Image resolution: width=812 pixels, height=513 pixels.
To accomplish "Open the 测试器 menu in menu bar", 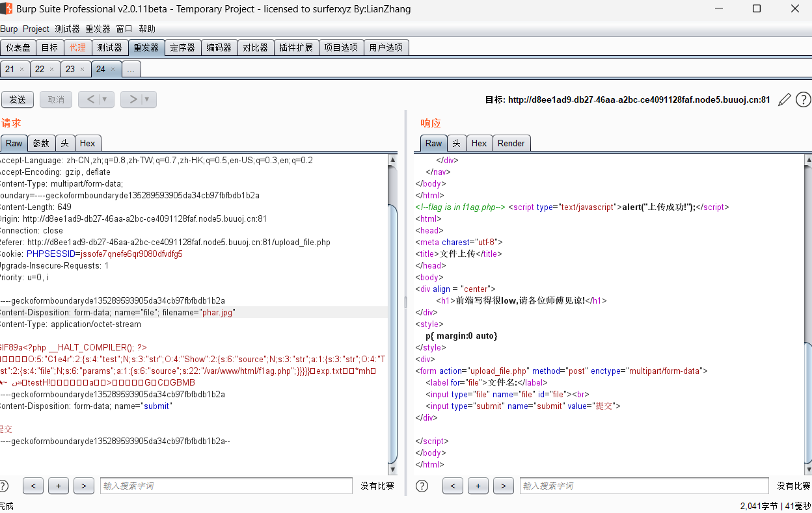I will tap(68, 29).
